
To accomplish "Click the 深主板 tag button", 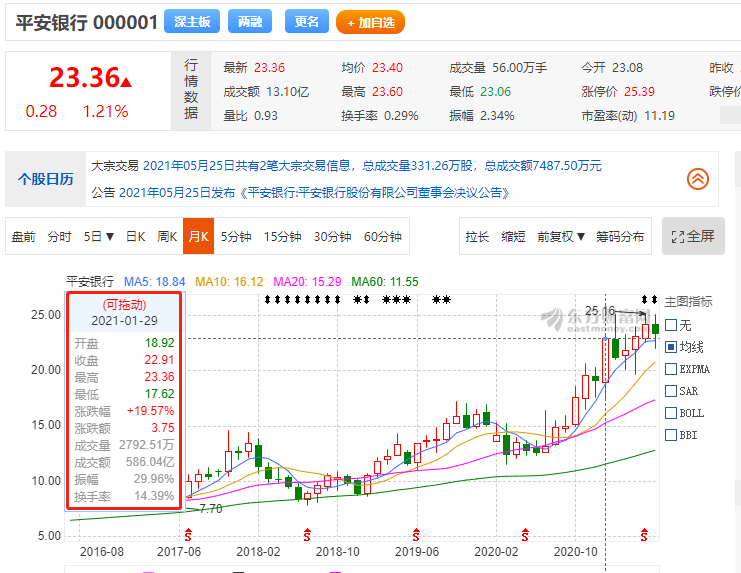I will coord(192,22).
